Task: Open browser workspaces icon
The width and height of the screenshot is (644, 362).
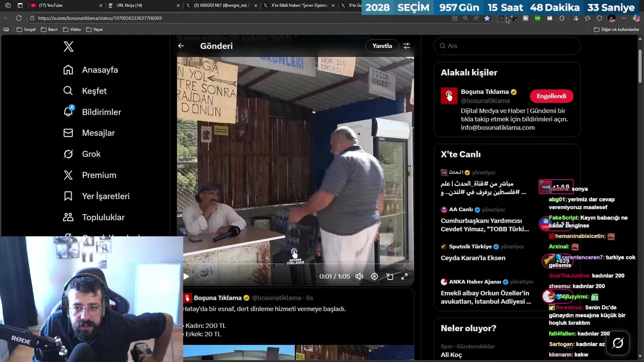Action: click(8, 6)
